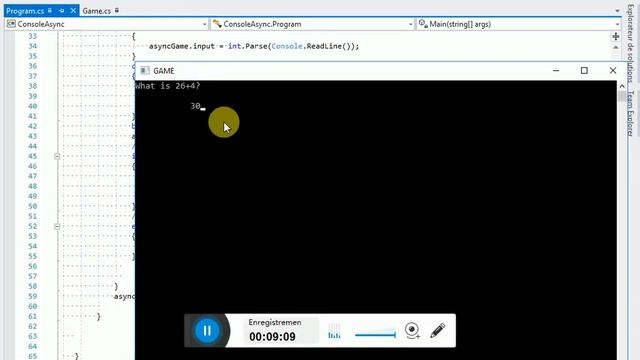Minimize the GAME console window

point(556,71)
